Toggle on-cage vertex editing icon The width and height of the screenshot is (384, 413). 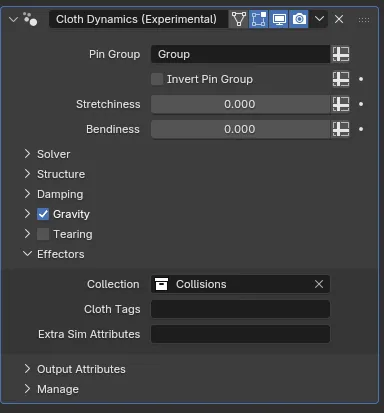click(x=239, y=19)
